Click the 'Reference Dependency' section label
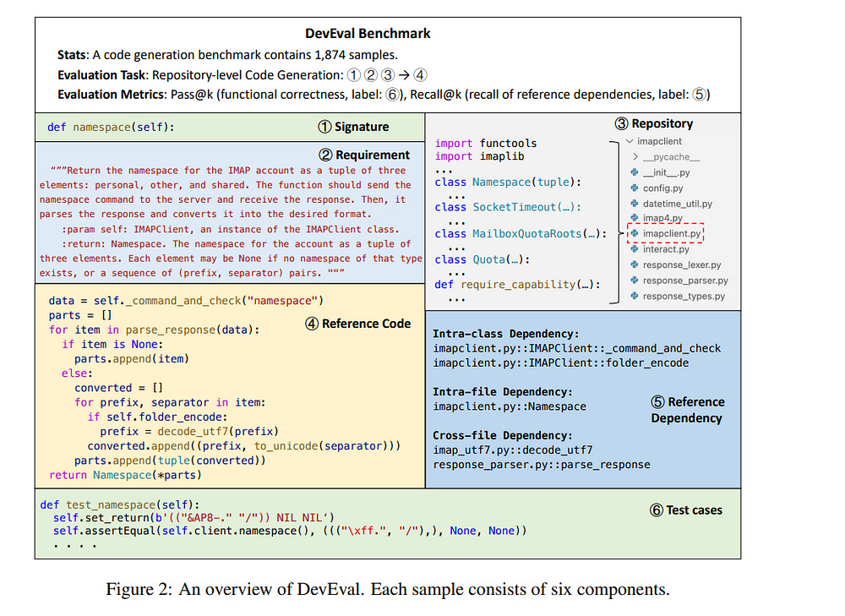Screen dimensions: 845x616 [x=688, y=410]
